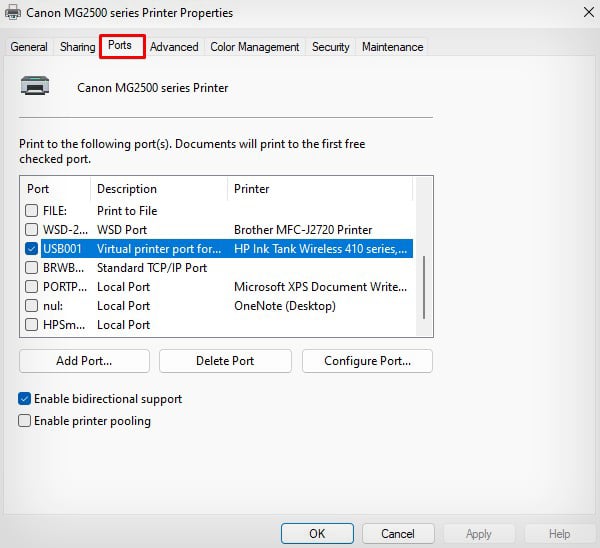Image resolution: width=600 pixels, height=548 pixels.
Task: Enable printer pooling checkbox
Action: tap(24, 421)
